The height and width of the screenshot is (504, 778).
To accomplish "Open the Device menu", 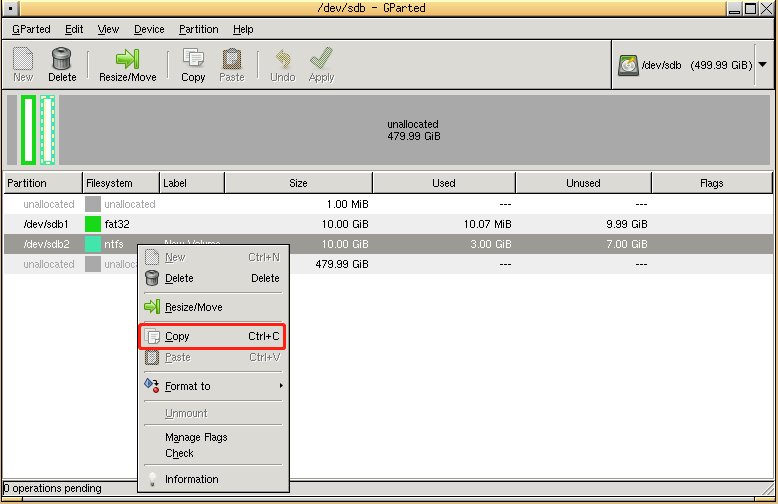I will pos(149,29).
